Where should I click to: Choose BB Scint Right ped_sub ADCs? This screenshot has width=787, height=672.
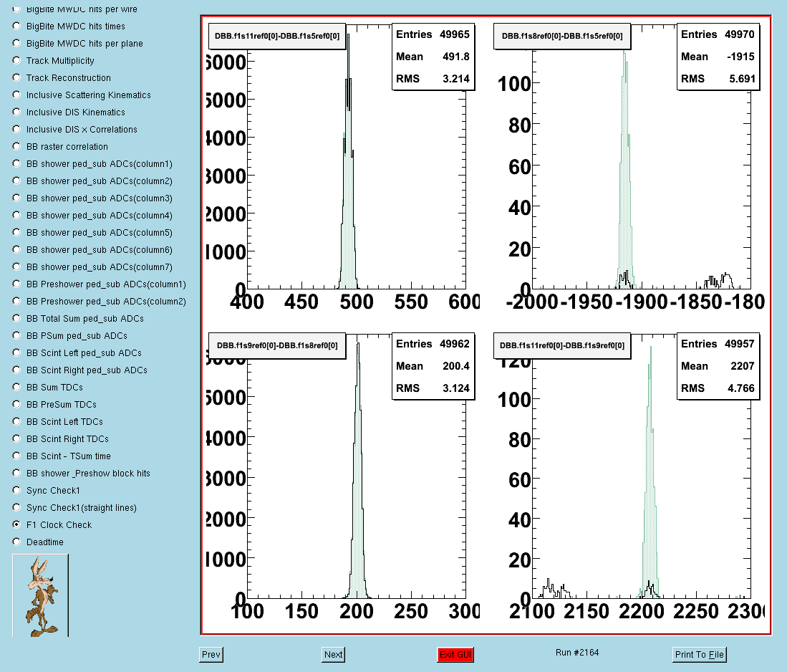click(16, 370)
